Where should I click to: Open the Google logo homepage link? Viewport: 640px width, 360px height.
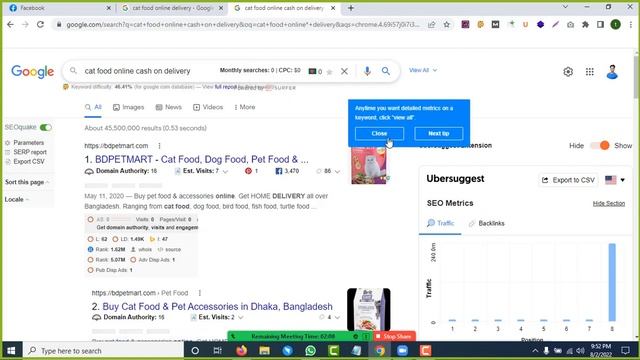pyautogui.click(x=33, y=72)
